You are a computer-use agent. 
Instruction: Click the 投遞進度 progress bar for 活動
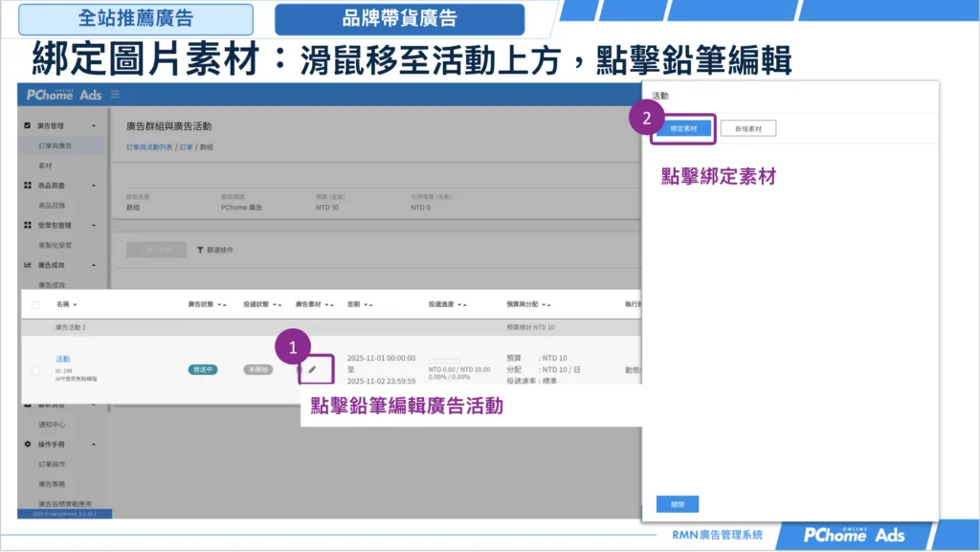pyautogui.click(x=444, y=361)
